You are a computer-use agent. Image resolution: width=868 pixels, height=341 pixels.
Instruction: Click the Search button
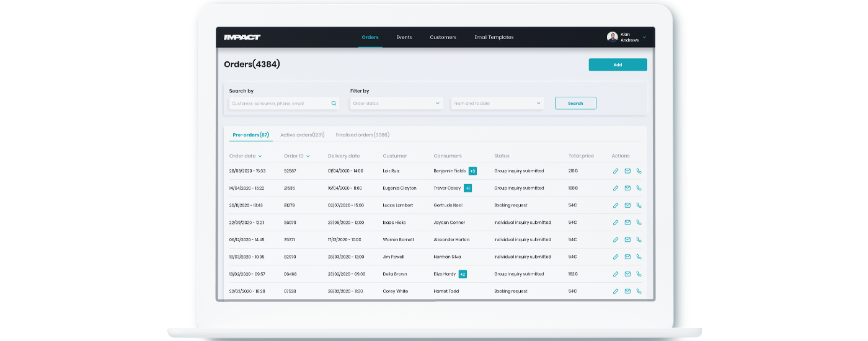pyautogui.click(x=575, y=104)
